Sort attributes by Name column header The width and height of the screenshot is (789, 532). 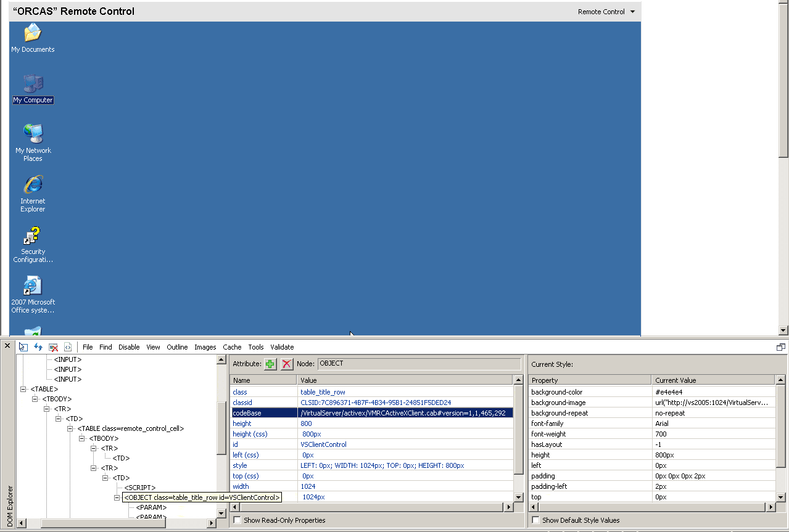pyautogui.click(x=263, y=380)
